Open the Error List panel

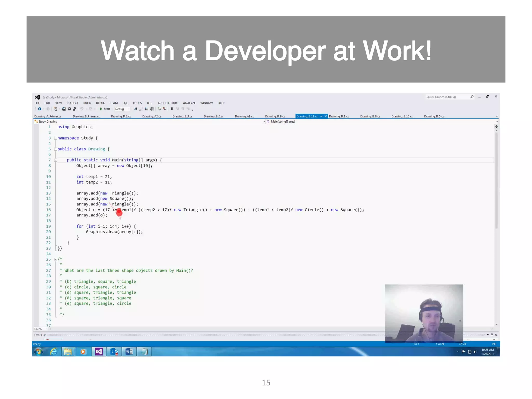coord(40,335)
